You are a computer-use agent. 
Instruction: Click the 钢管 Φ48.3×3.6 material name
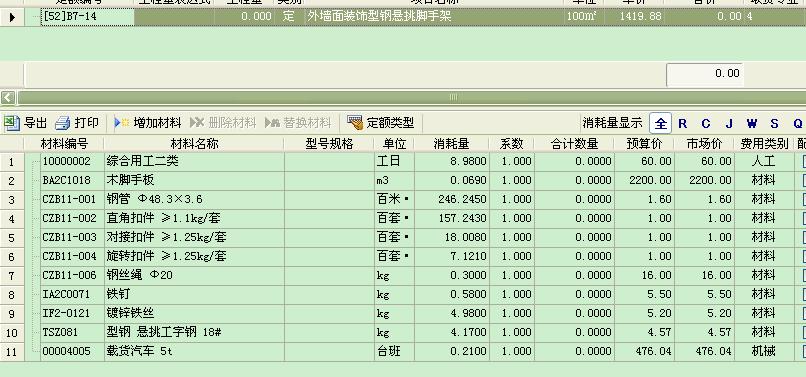pyautogui.click(x=155, y=200)
